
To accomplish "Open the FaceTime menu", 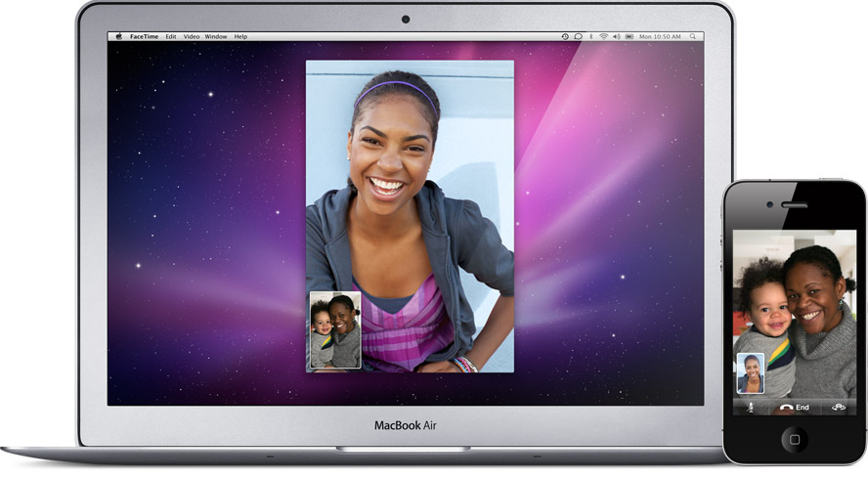I will [x=144, y=36].
